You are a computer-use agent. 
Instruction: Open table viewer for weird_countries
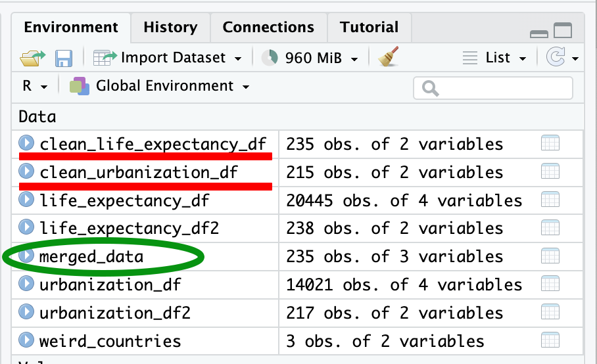point(550,341)
